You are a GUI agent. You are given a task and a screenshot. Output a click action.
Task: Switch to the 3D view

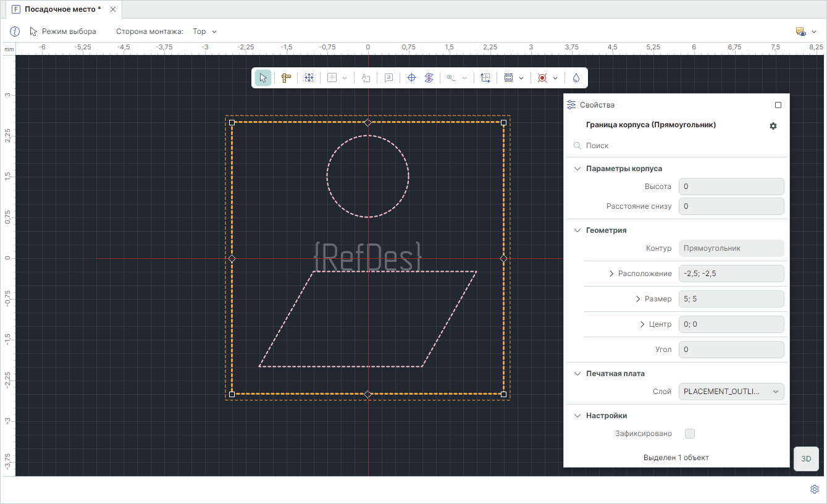point(806,459)
